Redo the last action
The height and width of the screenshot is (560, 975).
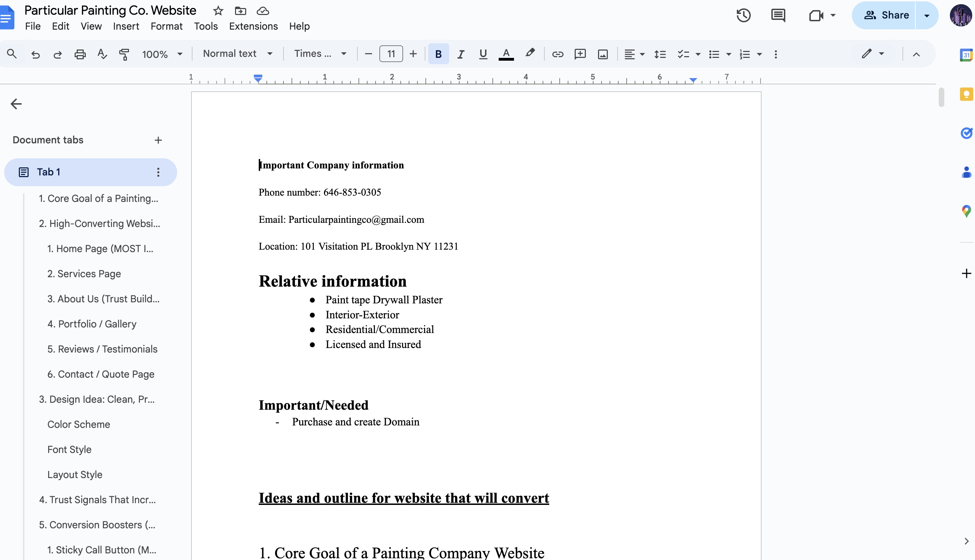point(58,54)
